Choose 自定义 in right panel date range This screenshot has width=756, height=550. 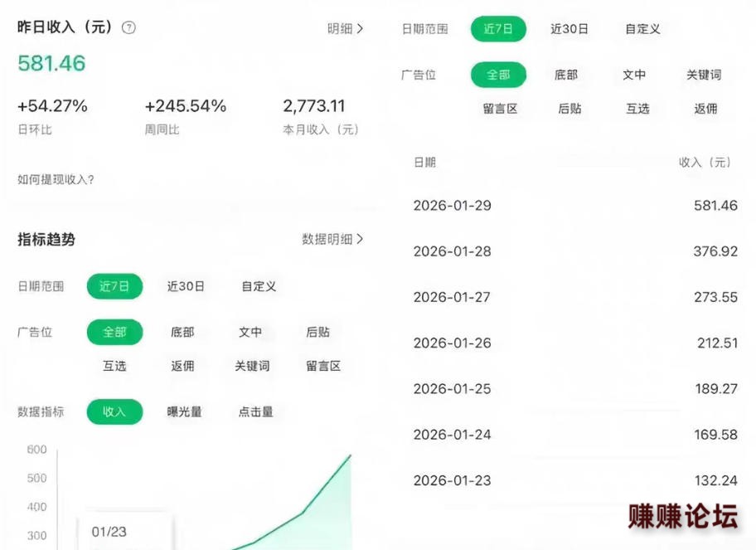click(x=642, y=29)
